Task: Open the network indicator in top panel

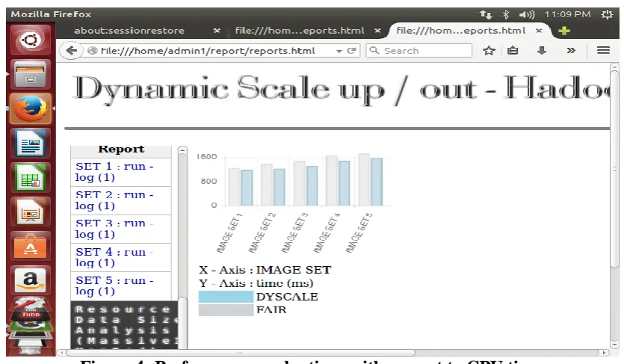Action: [x=486, y=15]
